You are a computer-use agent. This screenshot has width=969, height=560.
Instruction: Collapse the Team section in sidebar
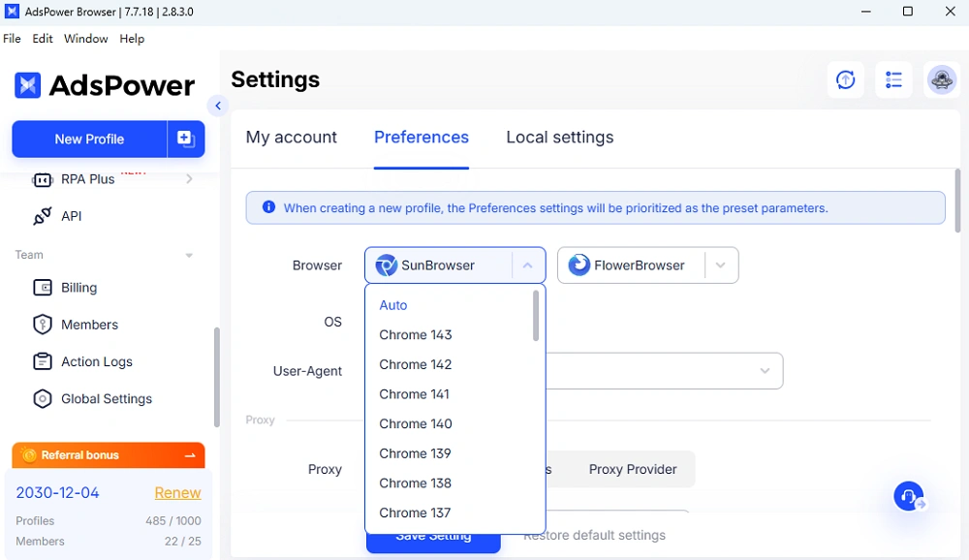(189, 256)
